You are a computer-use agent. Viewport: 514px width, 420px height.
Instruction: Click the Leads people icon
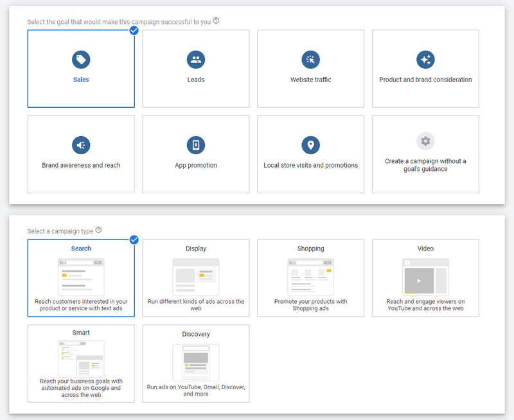click(196, 60)
